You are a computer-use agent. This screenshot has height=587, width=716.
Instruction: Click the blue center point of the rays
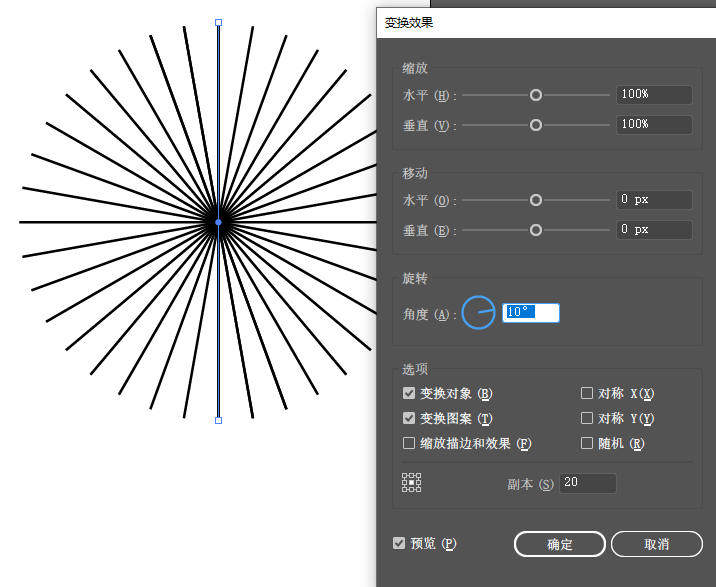click(218, 222)
